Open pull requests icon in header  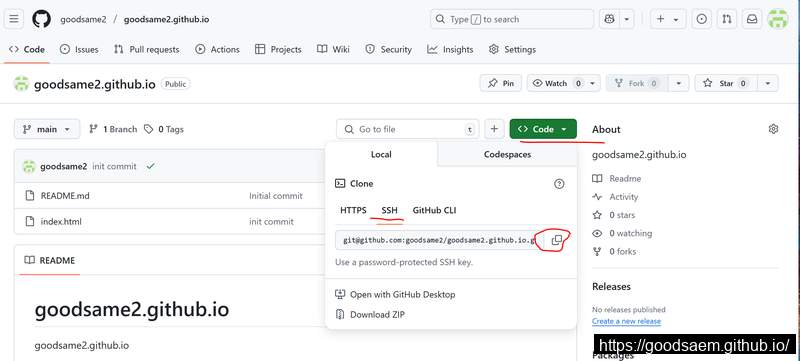click(727, 19)
